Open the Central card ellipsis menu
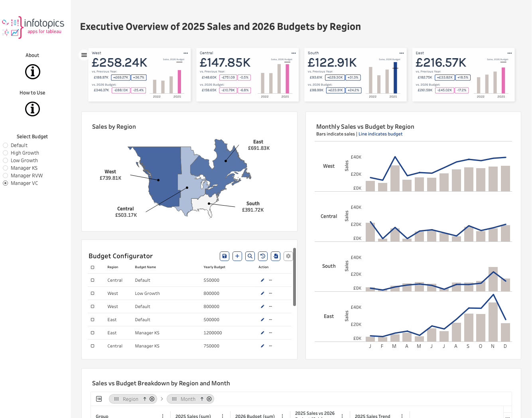This screenshot has height=418, width=532. [294, 53]
